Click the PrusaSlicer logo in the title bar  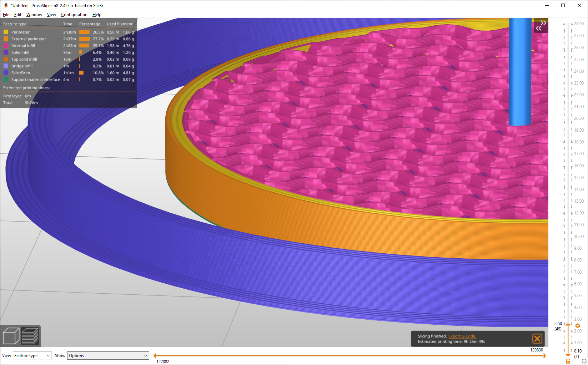click(x=6, y=5)
